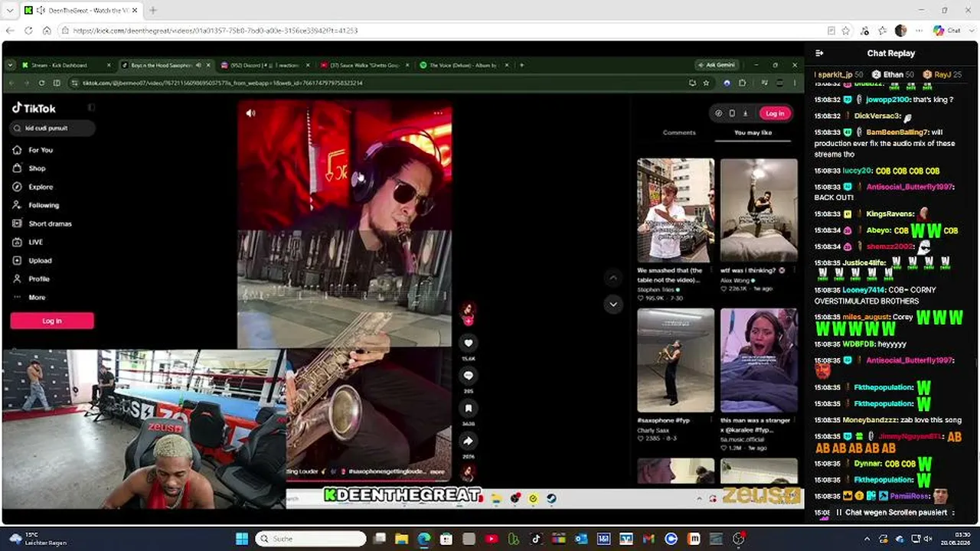Screen dimensions: 980x551
Task: Open the LIVE icon in TikTok sidebar
Action: (x=17, y=242)
